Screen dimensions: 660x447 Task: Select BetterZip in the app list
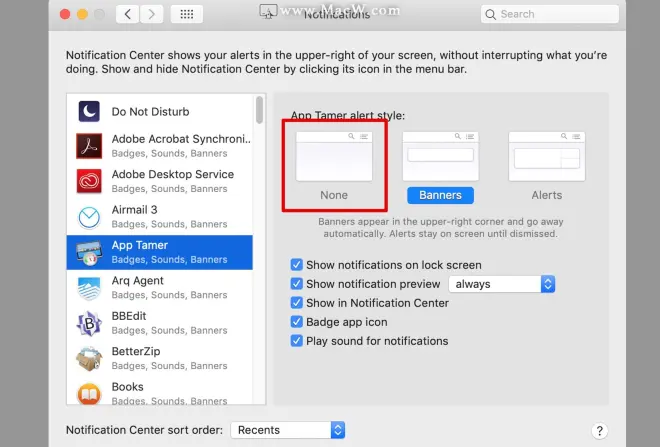[x=160, y=358]
